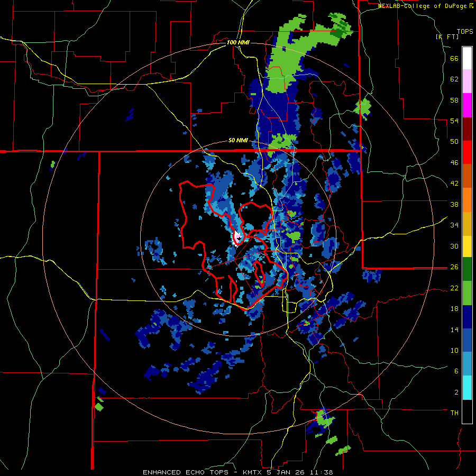Image resolution: width=476 pixels, height=476 pixels.
Task: Select the 62 value on the legend scale
Action: coord(454,79)
